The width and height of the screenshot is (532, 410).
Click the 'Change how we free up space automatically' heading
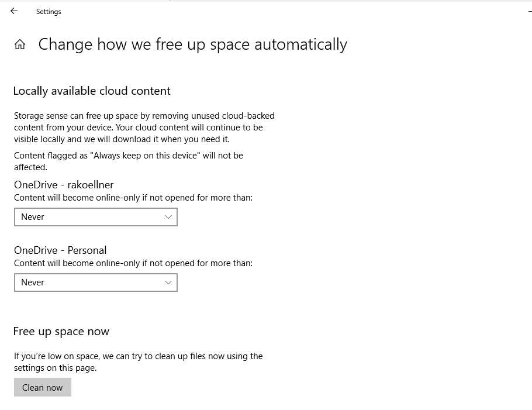tap(192, 44)
